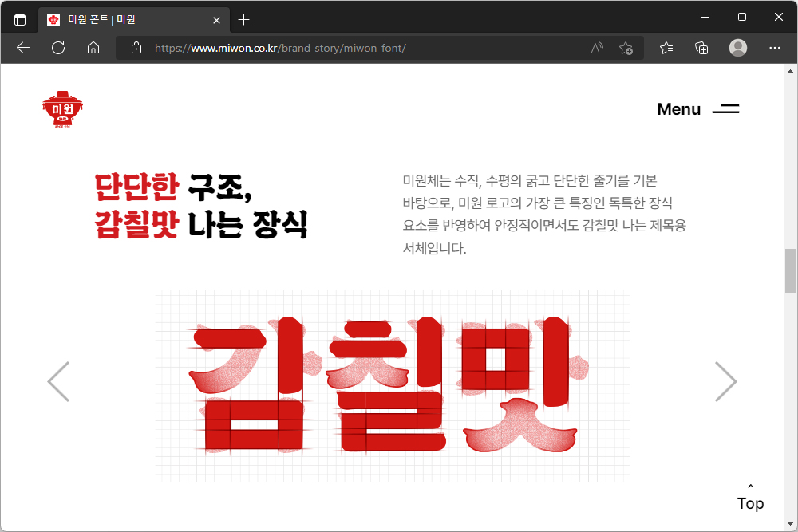Click the heading '감칠맛 나는 장식'

click(x=201, y=224)
